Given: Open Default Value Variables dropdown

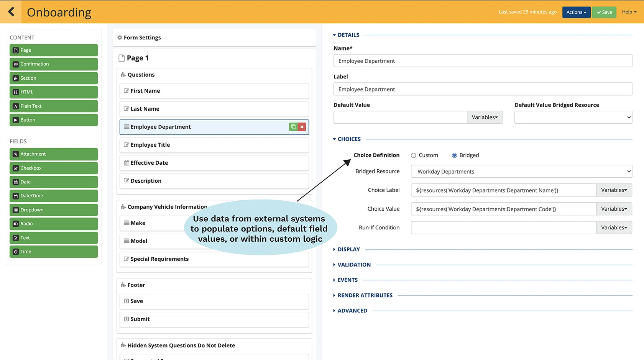Looking at the screenshot, I should pos(485,117).
